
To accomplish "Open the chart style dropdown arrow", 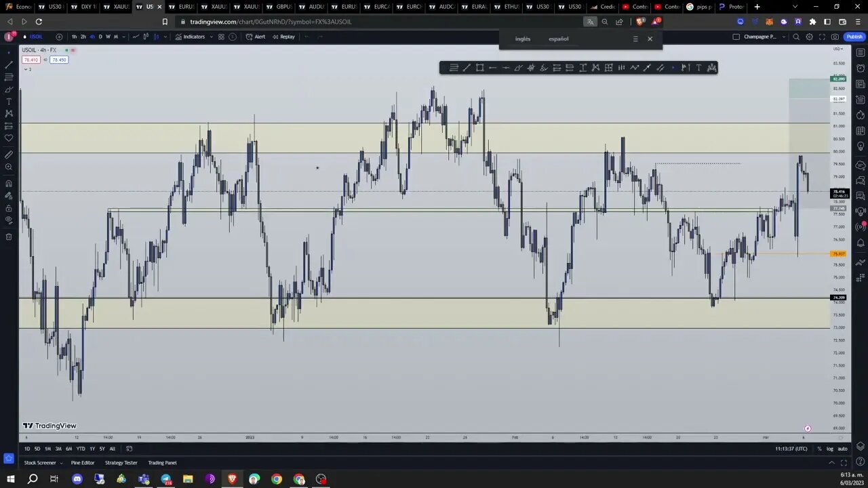I will tap(165, 37).
